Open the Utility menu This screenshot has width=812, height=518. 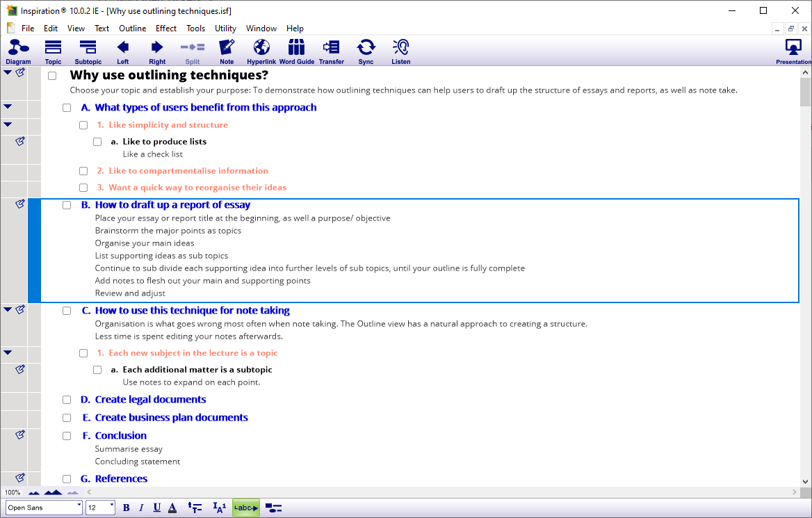[225, 29]
